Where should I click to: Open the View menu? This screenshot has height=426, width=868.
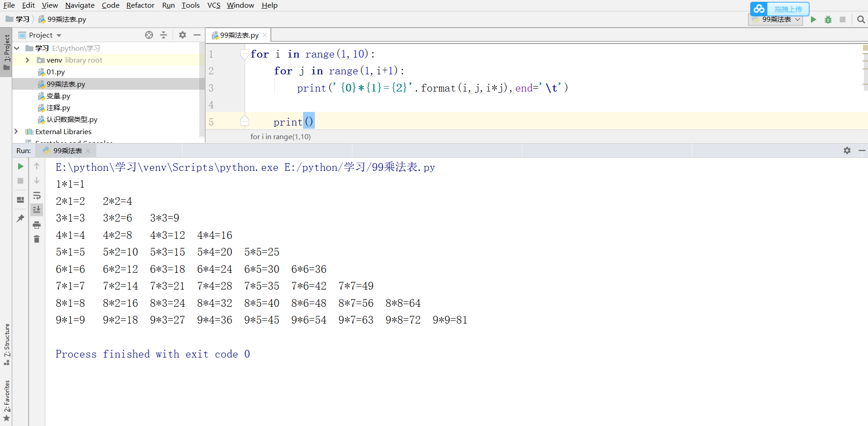click(50, 5)
